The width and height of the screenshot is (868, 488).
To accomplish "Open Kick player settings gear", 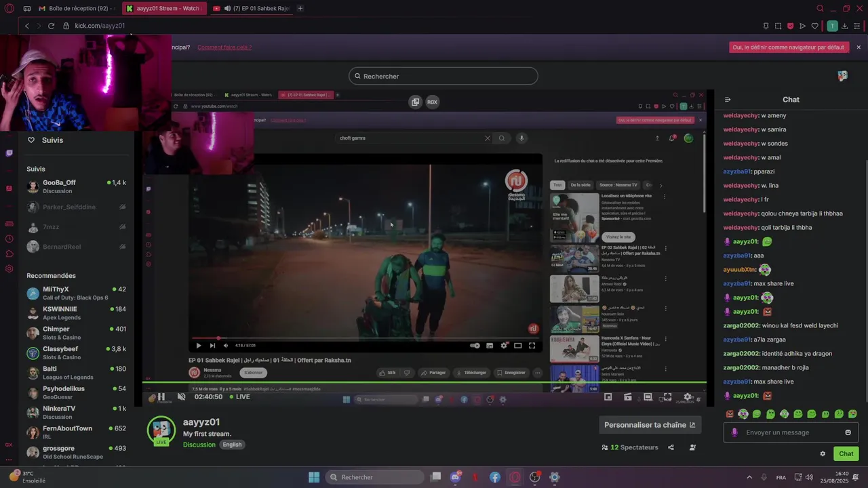I will (x=688, y=396).
